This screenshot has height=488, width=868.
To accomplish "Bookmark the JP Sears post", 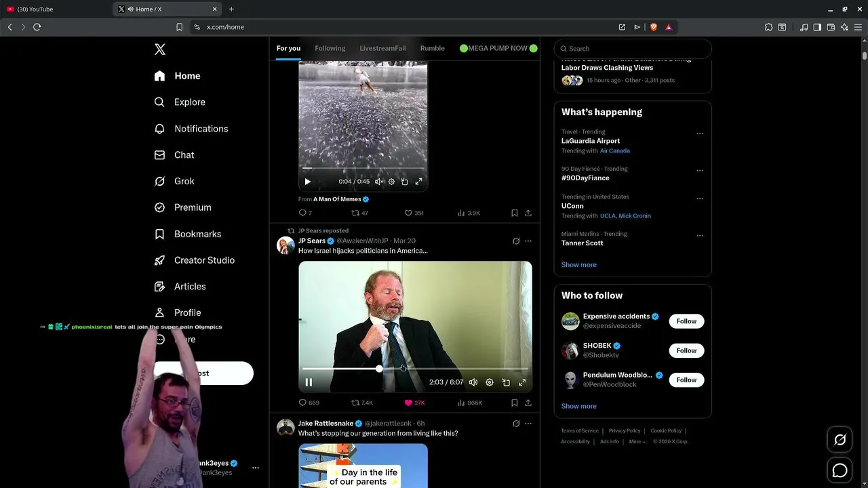I will [514, 403].
